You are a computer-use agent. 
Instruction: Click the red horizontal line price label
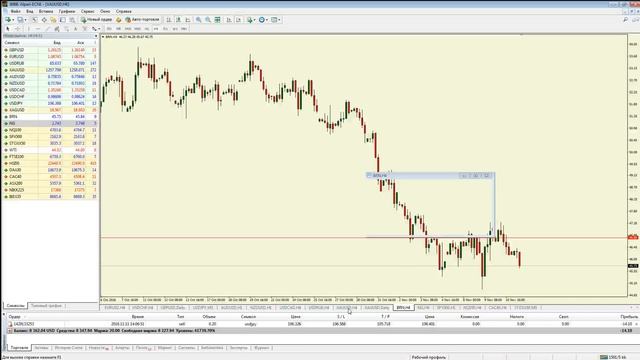(x=633, y=237)
